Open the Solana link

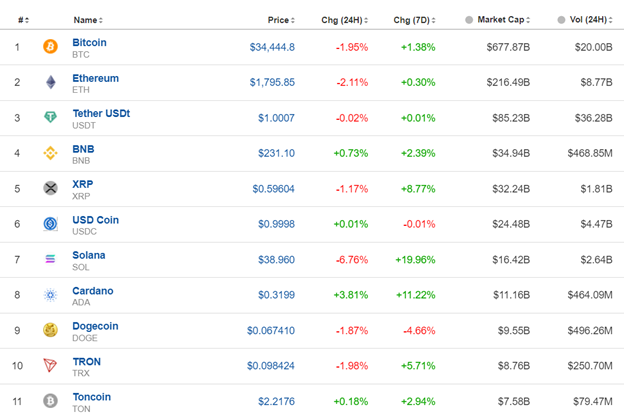pyautogui.click(x=89, y=255)
